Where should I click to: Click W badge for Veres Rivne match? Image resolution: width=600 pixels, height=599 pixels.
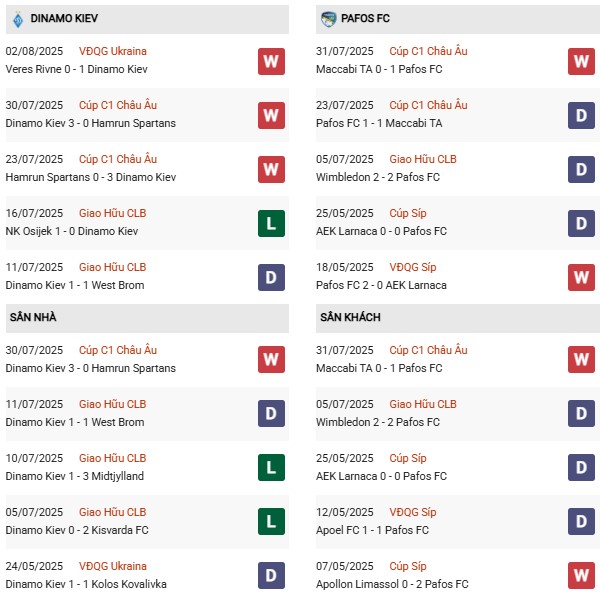tap(271, 61)
